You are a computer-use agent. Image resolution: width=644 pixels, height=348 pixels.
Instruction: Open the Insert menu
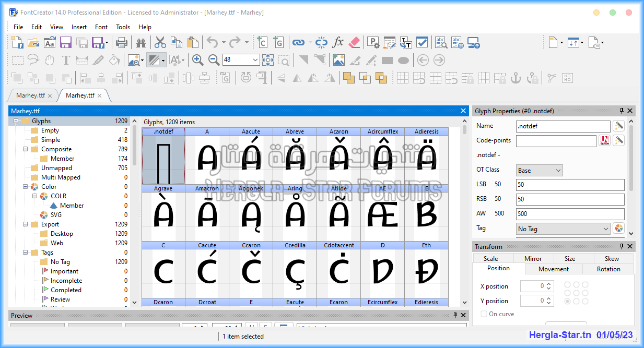coord(79,27)
